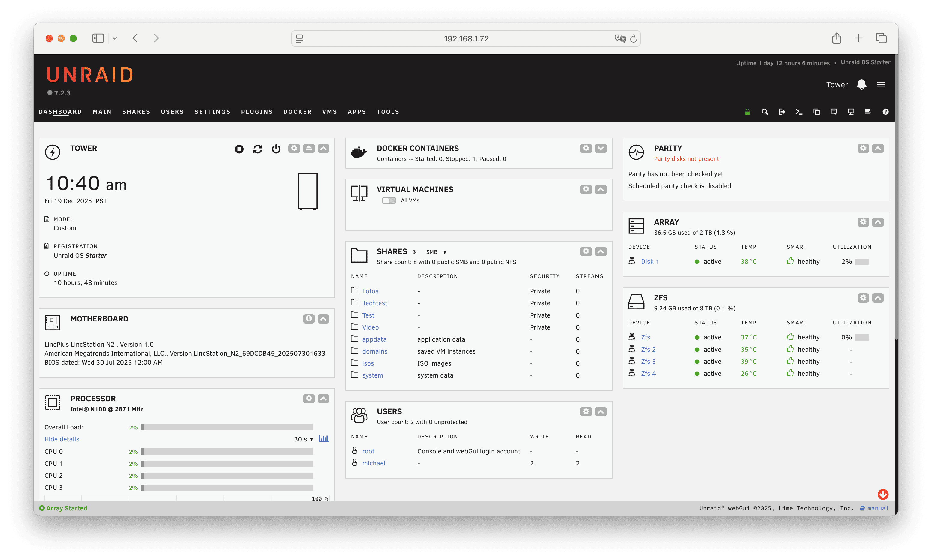Open the 30 s interval dropdown

click(304, 439)
